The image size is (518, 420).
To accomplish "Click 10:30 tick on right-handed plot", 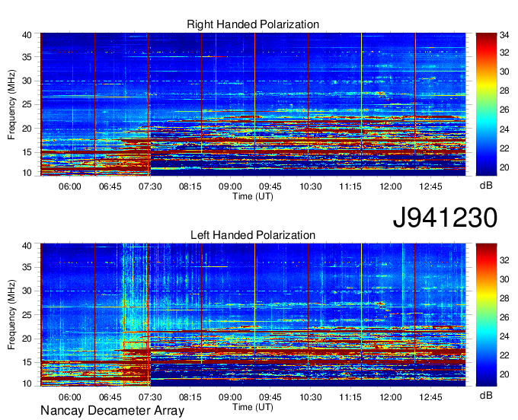I will click(x=311, y=186).
